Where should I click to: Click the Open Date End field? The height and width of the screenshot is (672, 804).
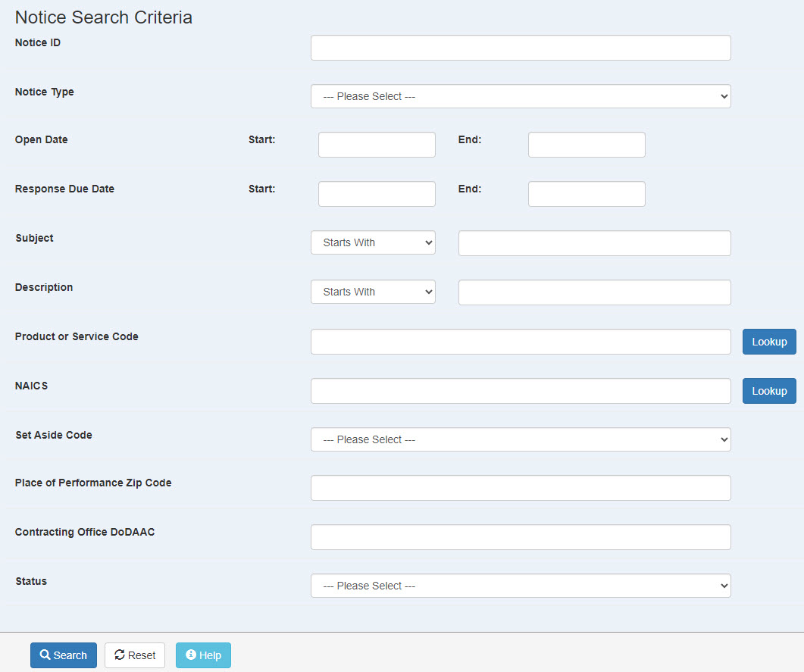click(587, 145)
